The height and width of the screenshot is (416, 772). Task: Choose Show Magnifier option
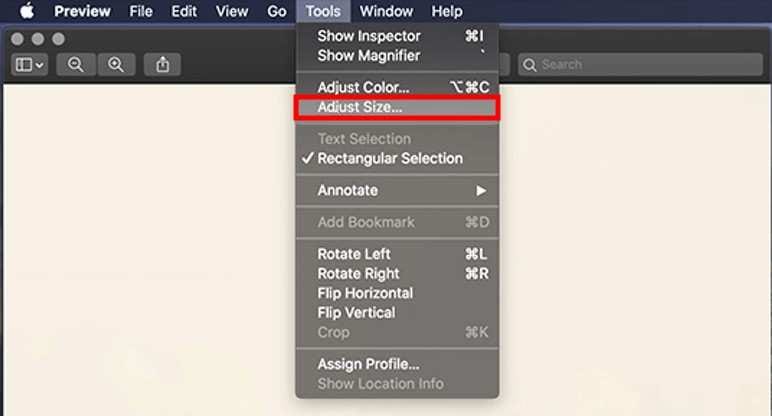[x=368, y=55]
